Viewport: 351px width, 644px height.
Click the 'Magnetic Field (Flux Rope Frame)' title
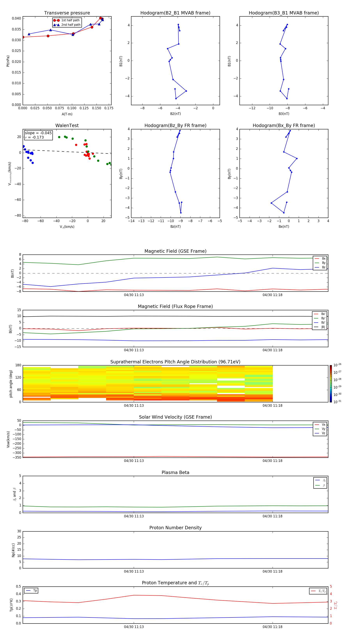(175, 307)
